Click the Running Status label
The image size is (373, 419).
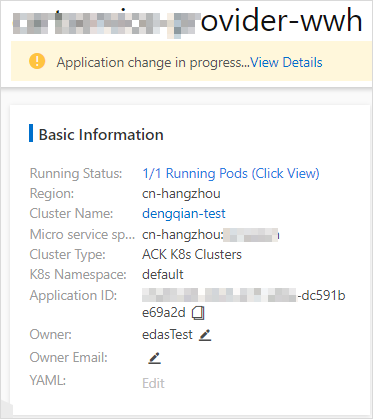pyautogui.click(x=76, y=173)
